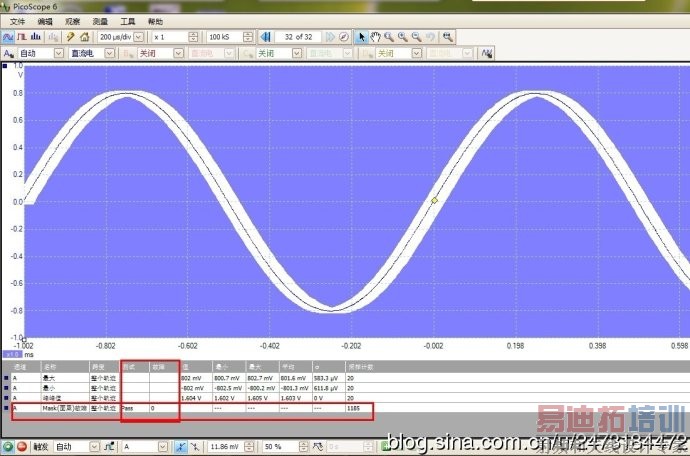Click the 583.3 µV sigma cell
This screenshot has height=456, width=690.
pos(329,378)
